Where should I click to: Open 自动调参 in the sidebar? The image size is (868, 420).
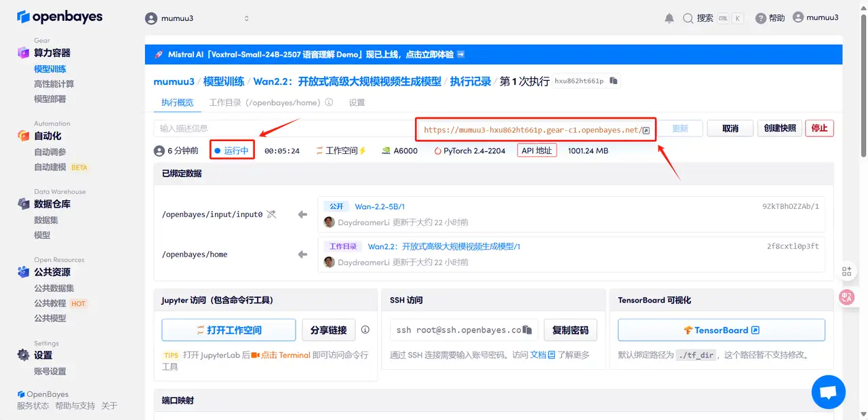[50, 152]
